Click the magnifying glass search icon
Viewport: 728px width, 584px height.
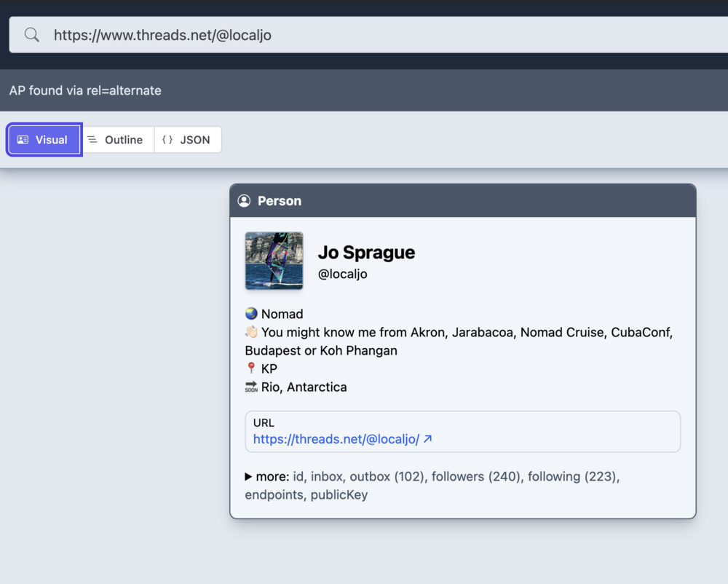click(x=31, y=35)
